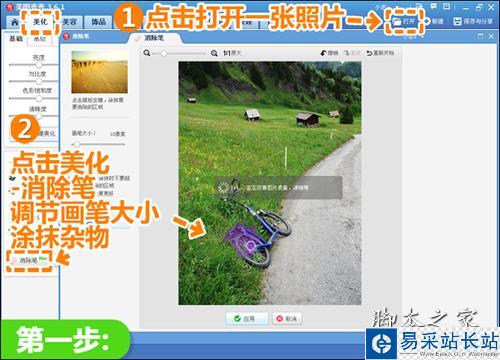Move the zoom level slider handle
500x360 pixels.
[x=164, y=53]
